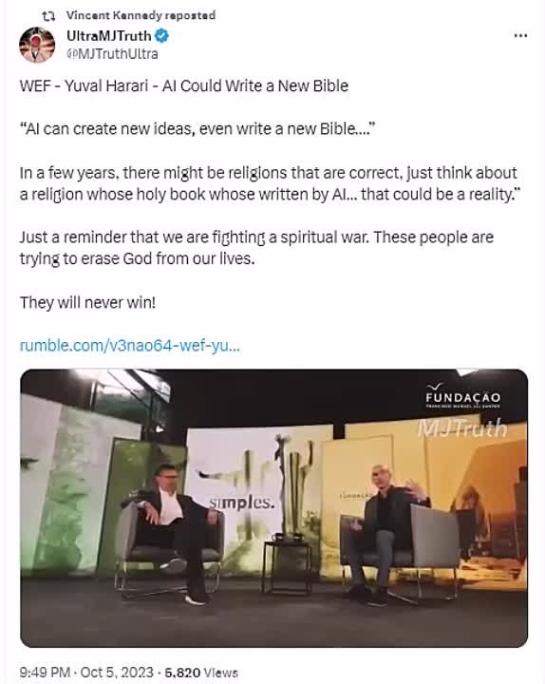This screenshot has height=684, width=545.
Task: Open the three-dot more options menu
Action: point(520,36)
